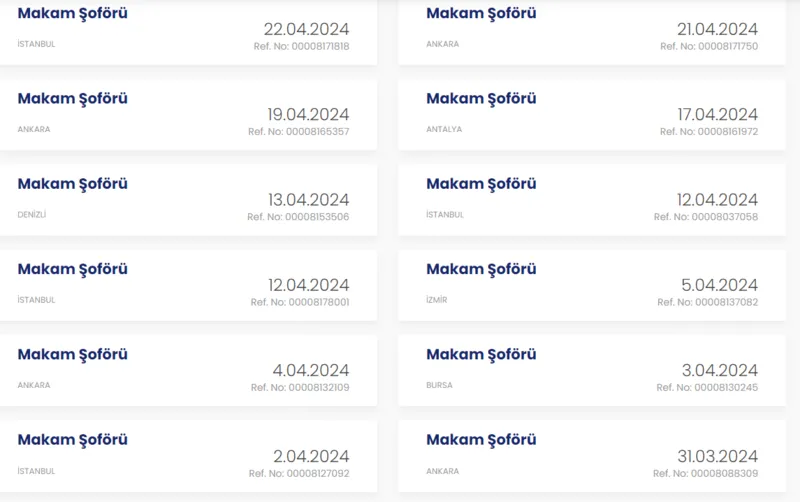The height and width of the screenshot is (502, 800).
Task: Select the listing with Ref No 00008165357
Action: click(x=188, y=115)
